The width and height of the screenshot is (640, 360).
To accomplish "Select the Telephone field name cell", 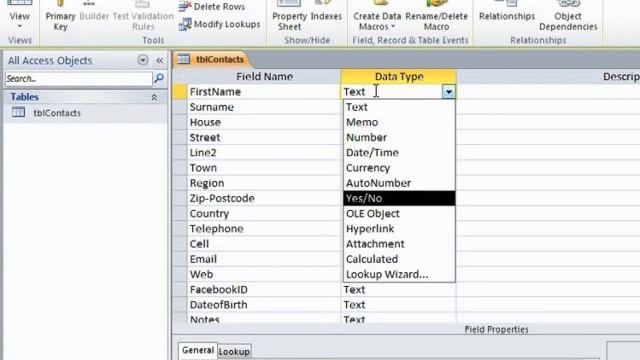I will click(264, 229).
